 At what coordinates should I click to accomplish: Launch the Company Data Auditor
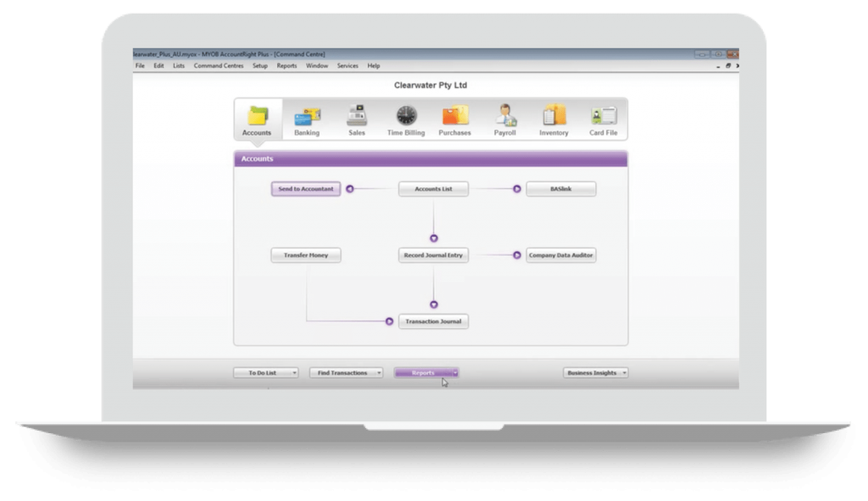coord(561,255)
